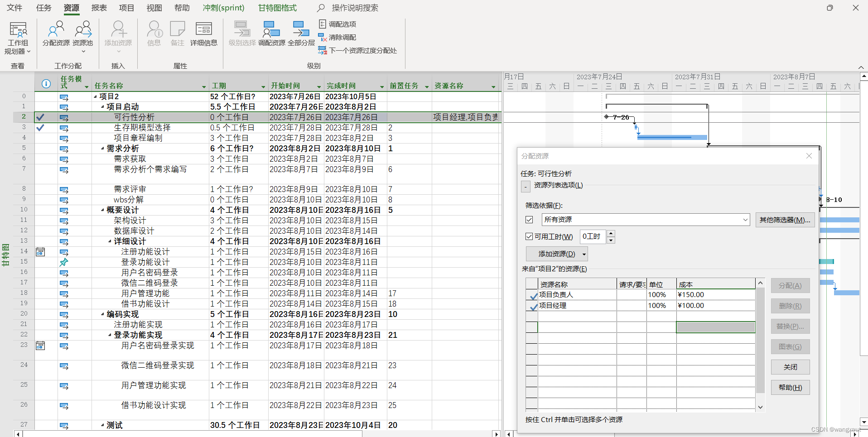Open the 文件 menu
This screenshot has height=437, width=868.
pos(14,8)
